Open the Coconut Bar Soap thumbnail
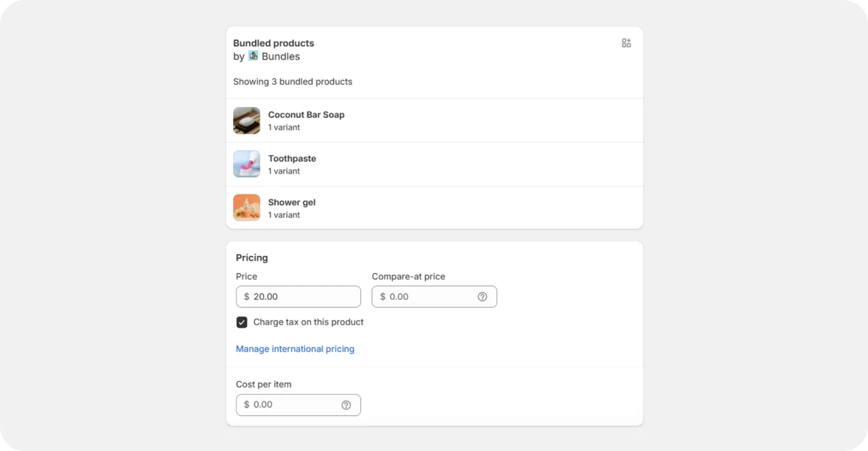The image size is (868, 451). [247, 121]
